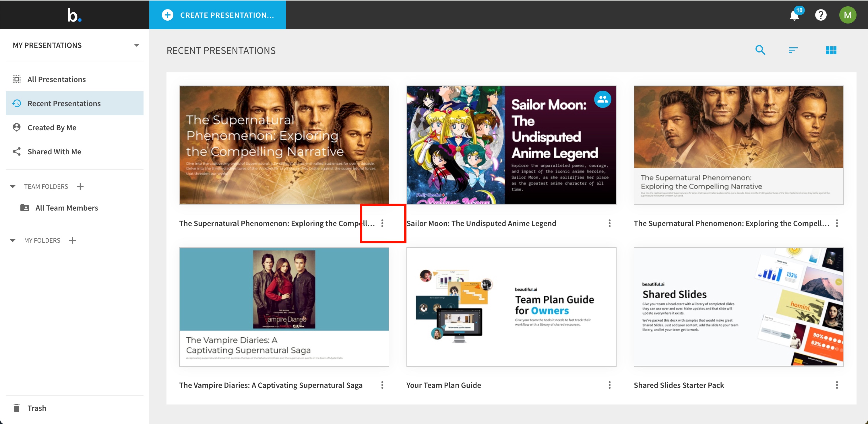The height and width of the screenshot is (424, 868).
Task: Open the Shared Slides thumbnail
Action: click(x=739, y=307)
